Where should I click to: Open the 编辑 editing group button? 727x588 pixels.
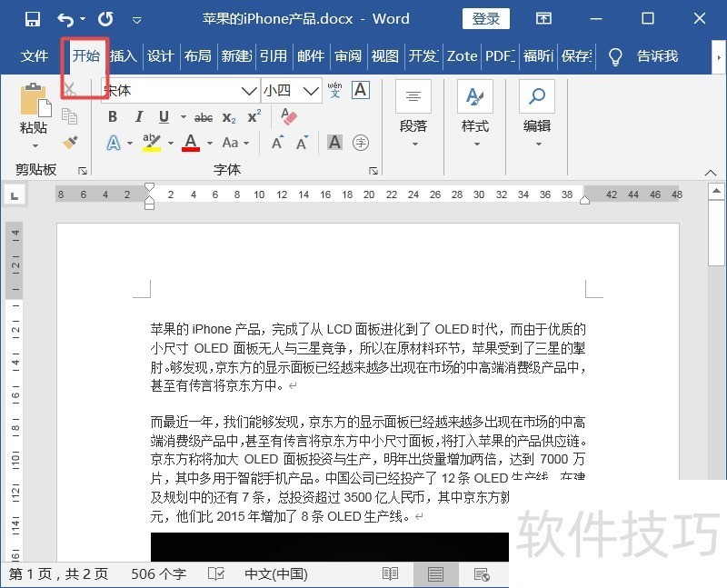pos(537,114)
